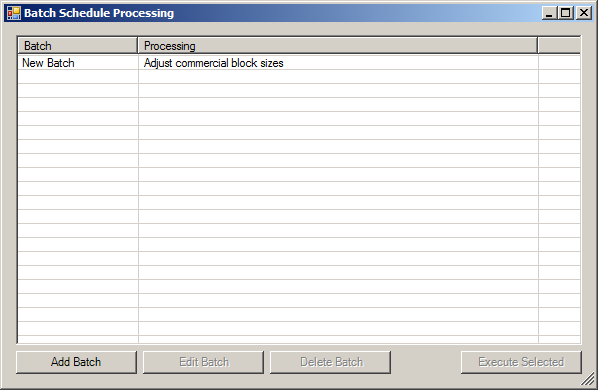Click the empty third column header

click(x=559, y=46)
